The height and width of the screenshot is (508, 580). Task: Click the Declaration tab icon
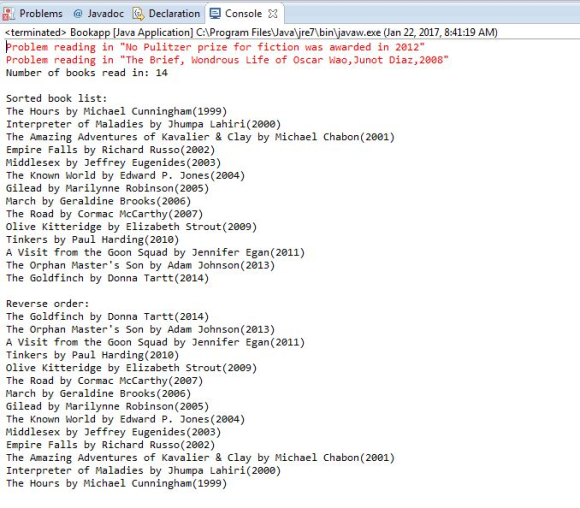138,14
